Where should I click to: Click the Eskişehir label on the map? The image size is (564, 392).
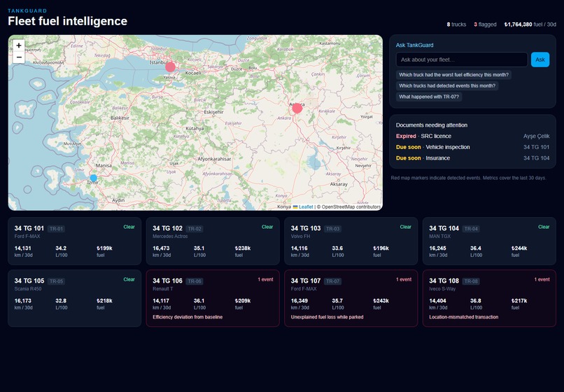click(213, 112)
